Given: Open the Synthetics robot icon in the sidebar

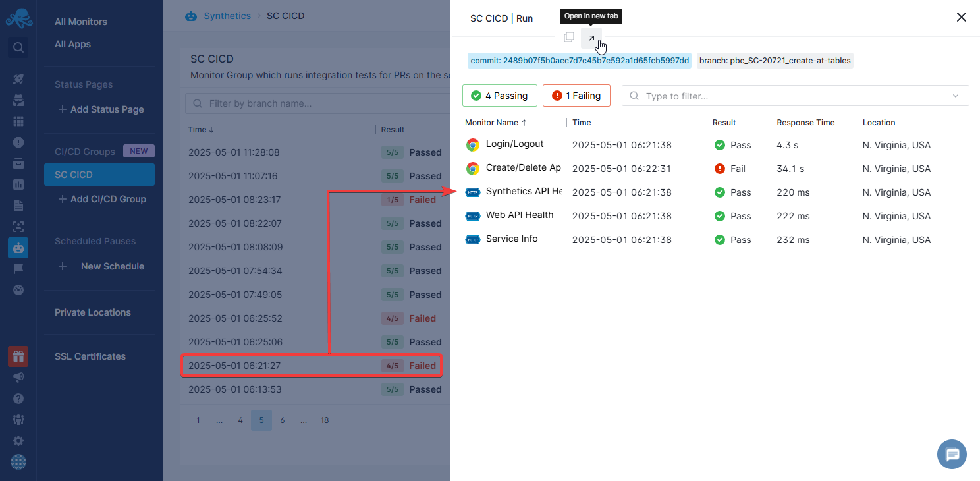Looking at the screenshot, I should tap(18, 248).
